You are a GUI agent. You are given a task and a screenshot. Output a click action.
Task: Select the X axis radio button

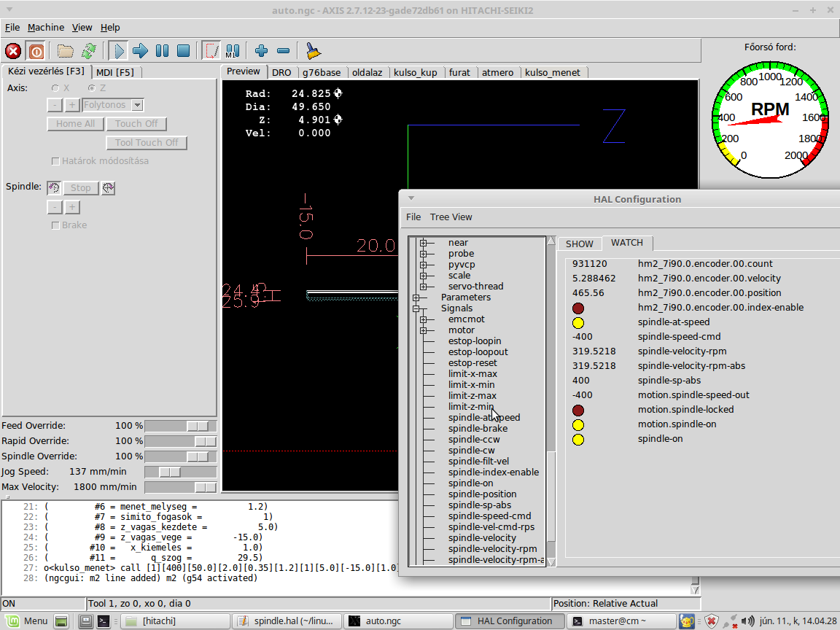[x=55, y=87]
